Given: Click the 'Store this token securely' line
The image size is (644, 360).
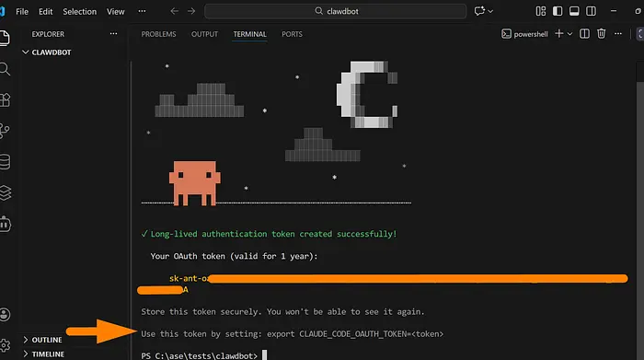Looking at the screenshot, I should (x=282, y=311).
